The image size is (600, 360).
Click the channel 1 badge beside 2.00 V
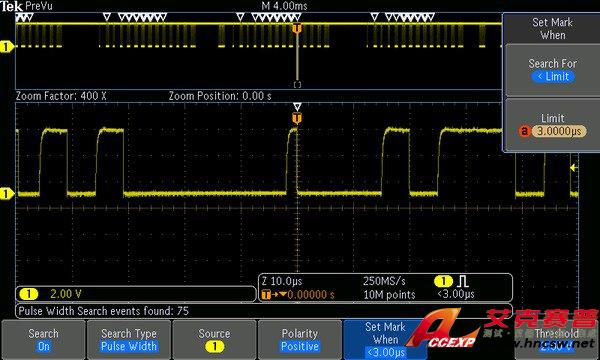(29, 294)
